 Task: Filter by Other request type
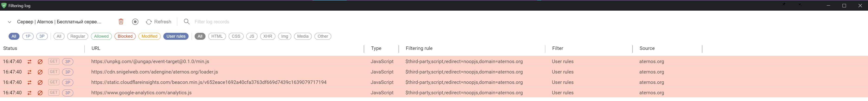[323, 36]
